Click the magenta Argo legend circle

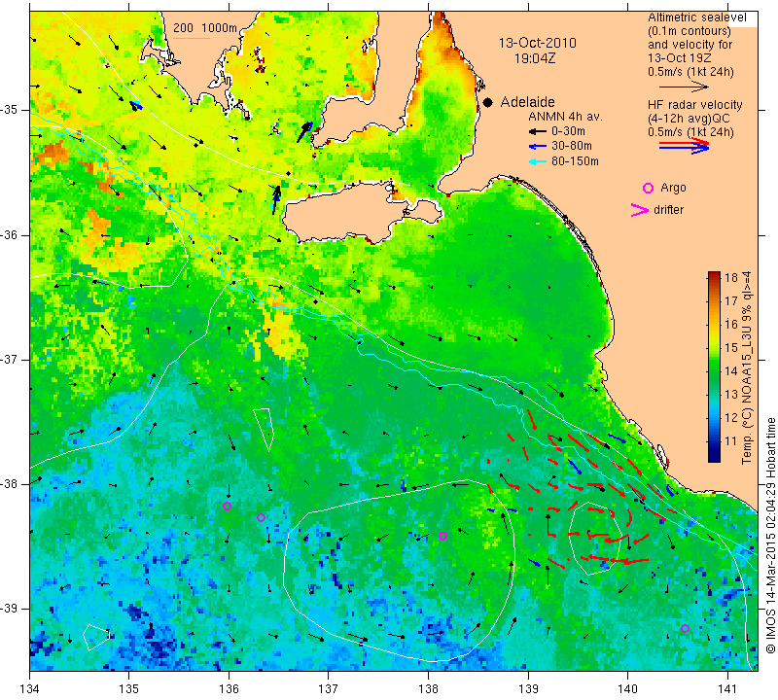pyautogui.click(x=648, y=188)
